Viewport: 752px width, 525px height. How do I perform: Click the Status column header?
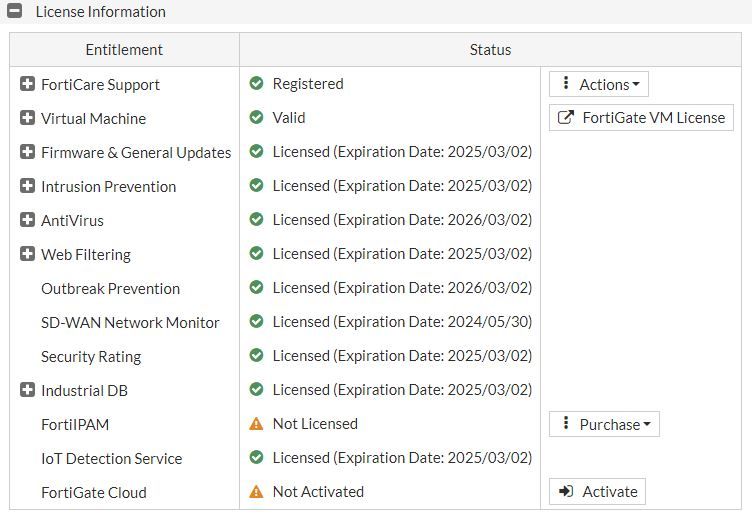[490, 50]
